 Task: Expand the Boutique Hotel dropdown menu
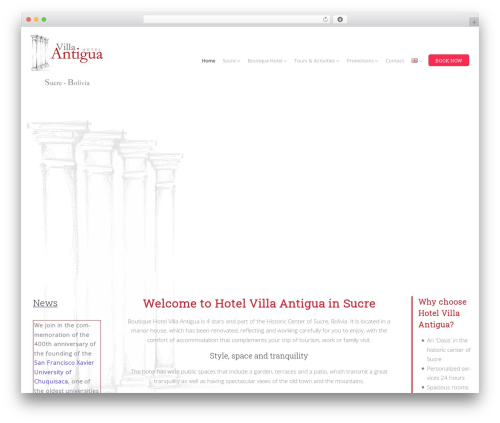tap(267, 61)
